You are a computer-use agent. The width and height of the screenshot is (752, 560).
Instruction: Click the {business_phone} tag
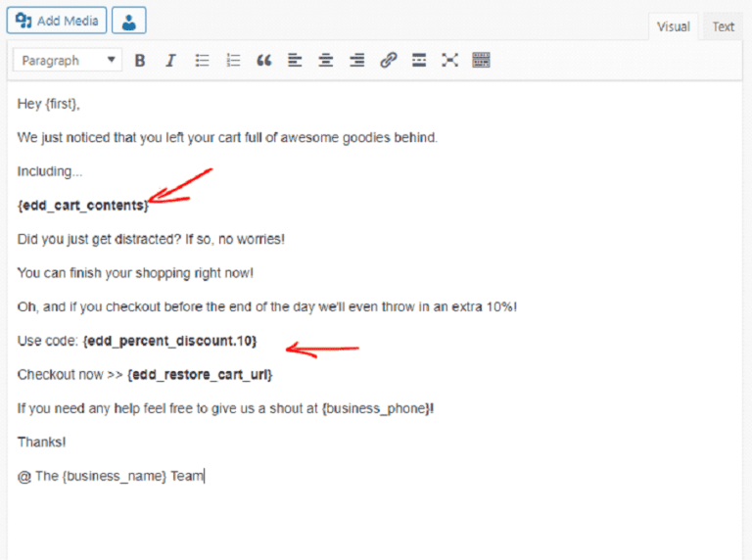(376, 408)
